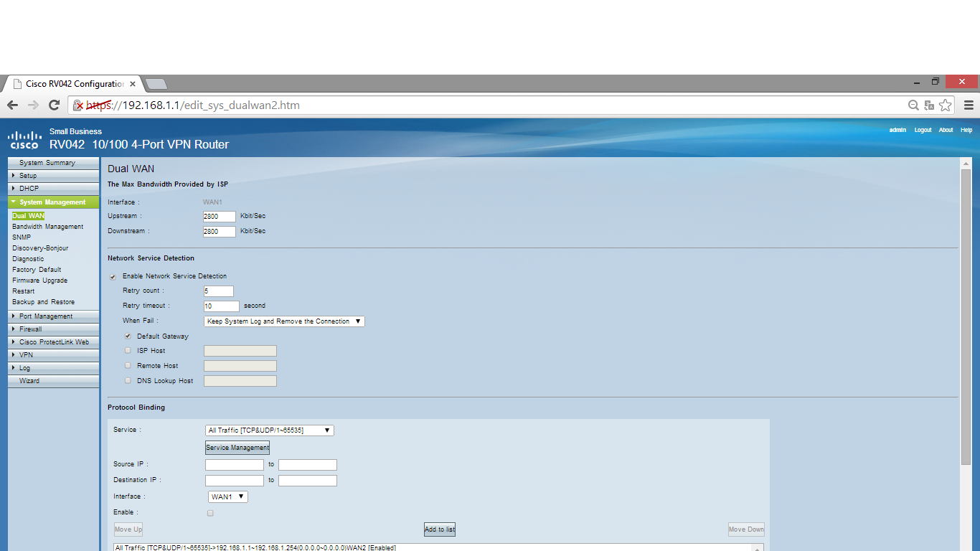The height and width of the screenshot is (551, 980).
Task: Close the Cisco RV042 Configuration tab
Action: pyautogui.click(x=133, y=84)
